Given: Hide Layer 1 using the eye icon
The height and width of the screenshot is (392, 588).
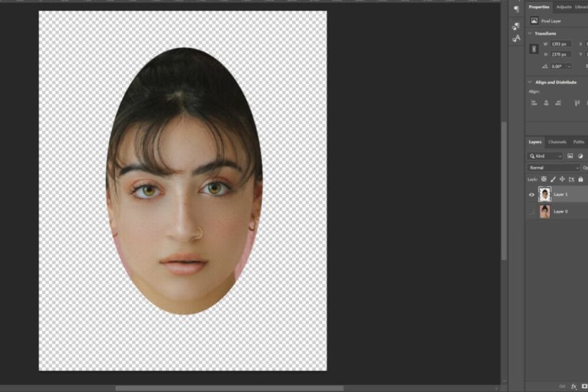Looking at the screenshot, I should (531, 194).
